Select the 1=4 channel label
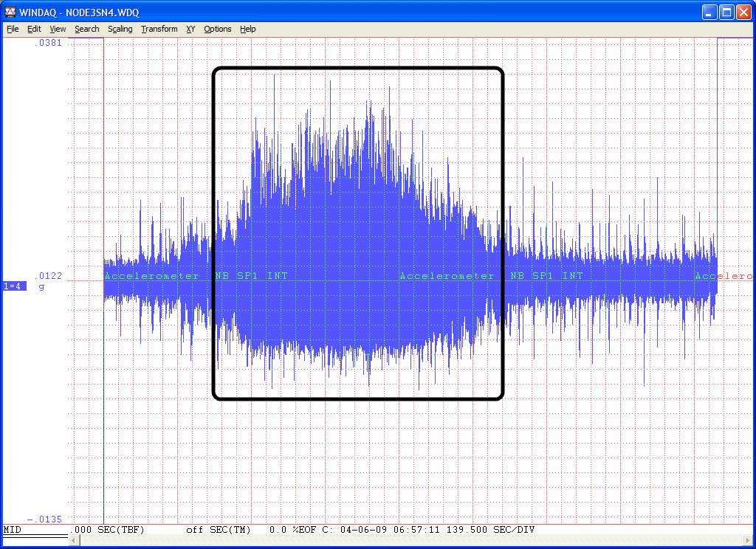Image resolution: width=756 pixels, height=549 pixels. (x=15, y=286)
